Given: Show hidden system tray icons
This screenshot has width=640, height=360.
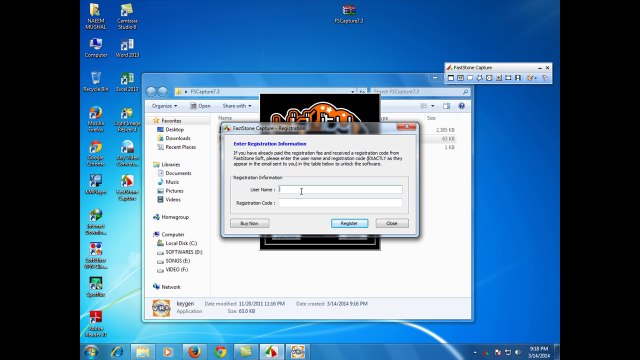Looking at the screenshot, I should click(475, 352).
